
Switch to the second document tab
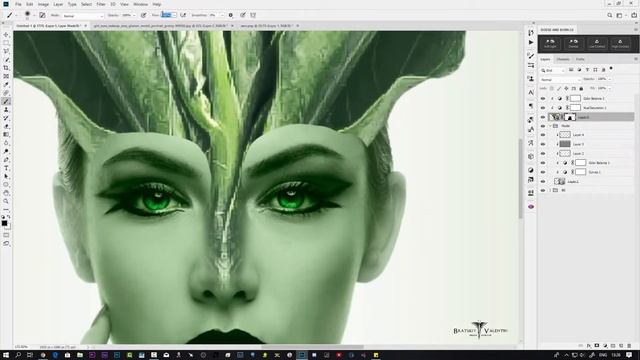160,26
